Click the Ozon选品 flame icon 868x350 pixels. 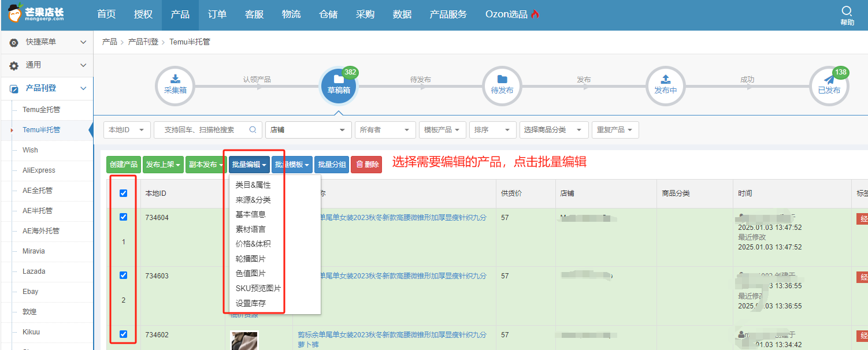[x=535, y=14]
